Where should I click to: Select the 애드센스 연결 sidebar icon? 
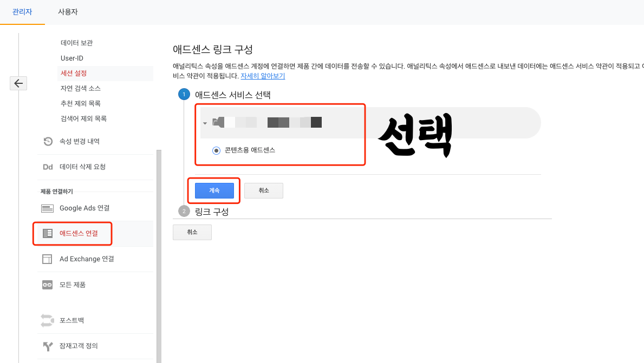(47, 233)
